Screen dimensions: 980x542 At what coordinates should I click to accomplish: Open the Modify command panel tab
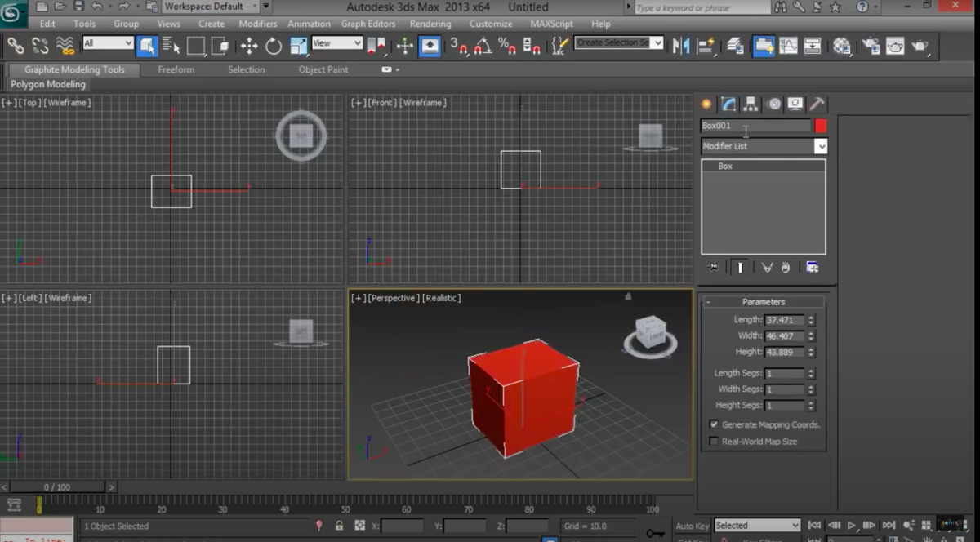click(729, 104)
